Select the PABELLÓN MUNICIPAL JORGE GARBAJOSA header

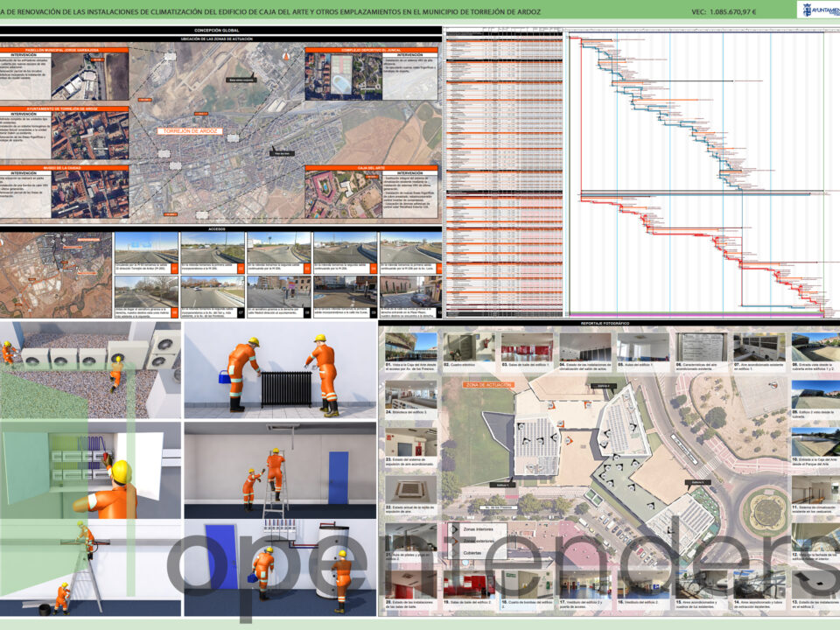[66, 50]
